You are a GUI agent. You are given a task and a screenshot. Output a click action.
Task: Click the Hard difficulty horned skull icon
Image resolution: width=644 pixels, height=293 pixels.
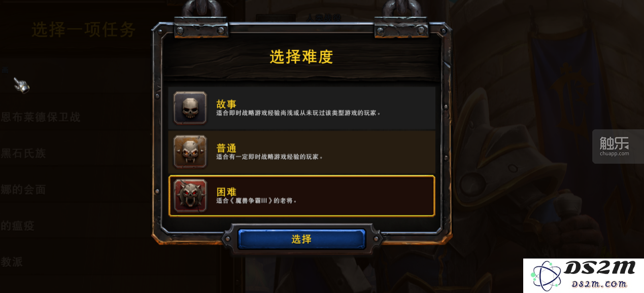[x=190, y=195]
